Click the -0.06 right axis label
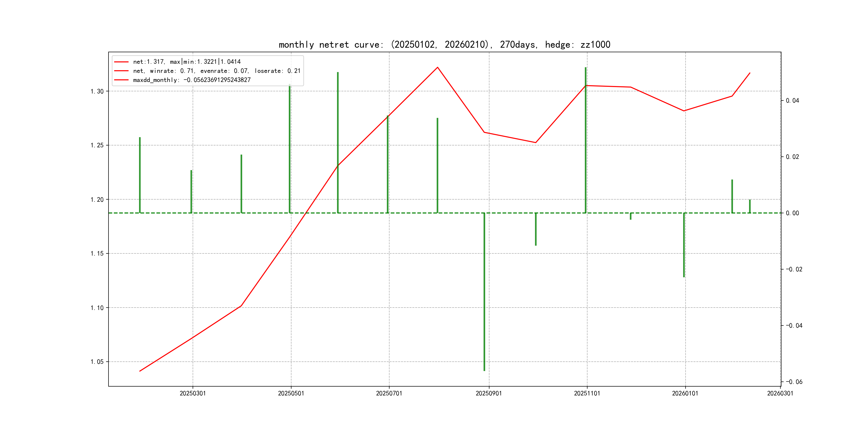868x434 pixels. 794,382
